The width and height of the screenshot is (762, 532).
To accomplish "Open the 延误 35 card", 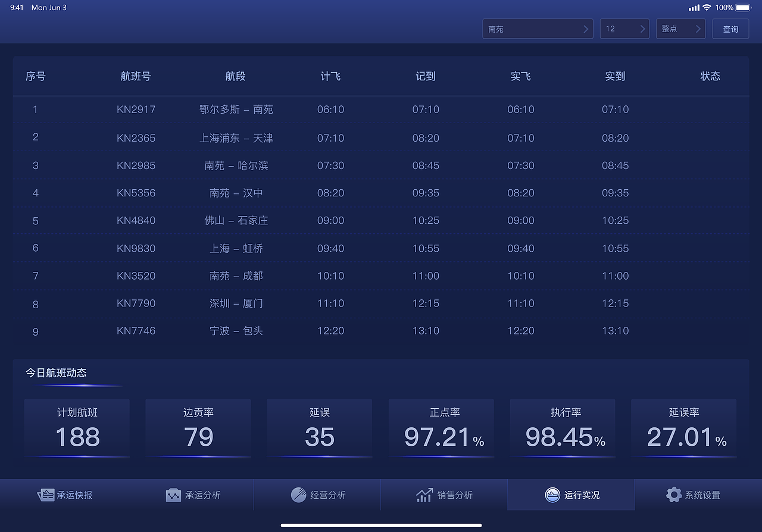I will (320, 428).
